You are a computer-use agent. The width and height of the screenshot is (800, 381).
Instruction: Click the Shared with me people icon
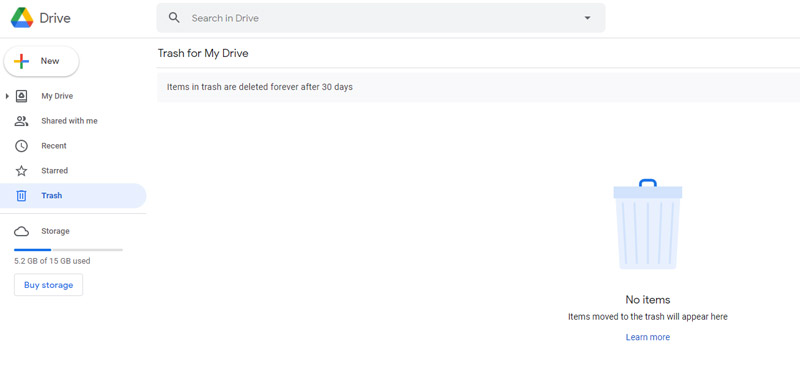[x=21, y=121]
